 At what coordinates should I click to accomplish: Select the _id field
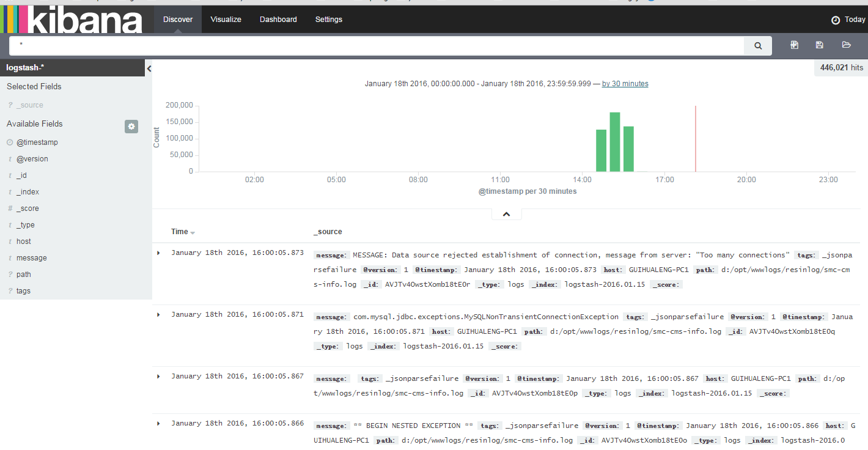(x=22, y=175)
